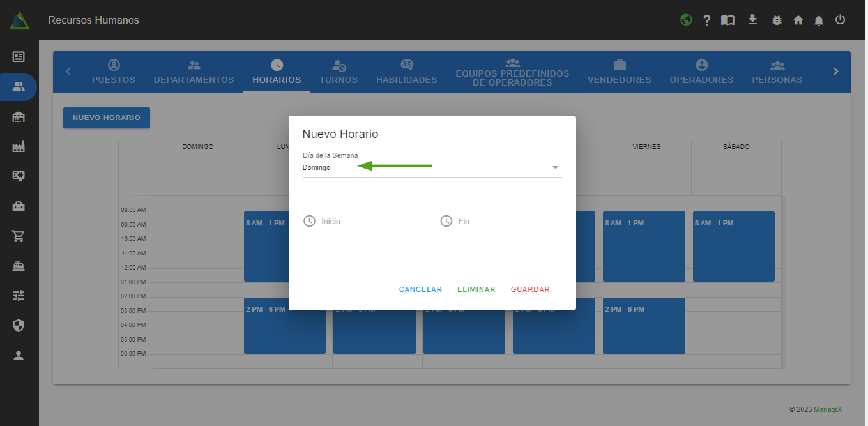
Task: Switch to the Vendedores tab
Action: [619, 72]
